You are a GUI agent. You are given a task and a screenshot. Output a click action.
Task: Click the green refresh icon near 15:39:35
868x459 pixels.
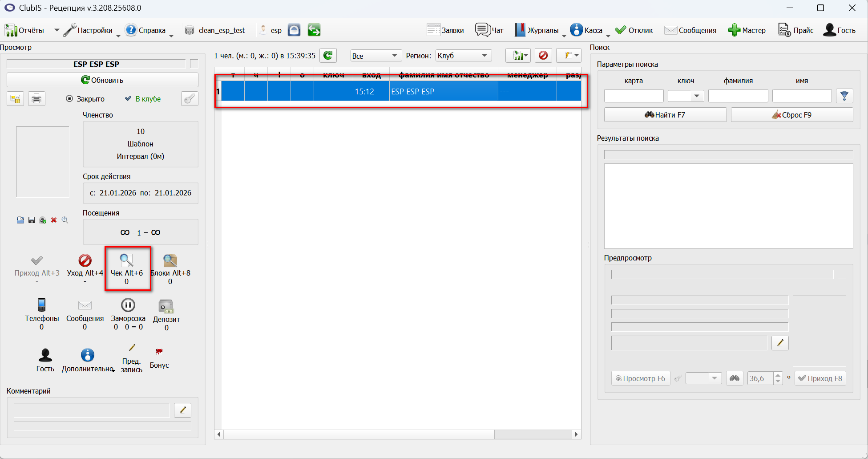[x=328, y=55]
